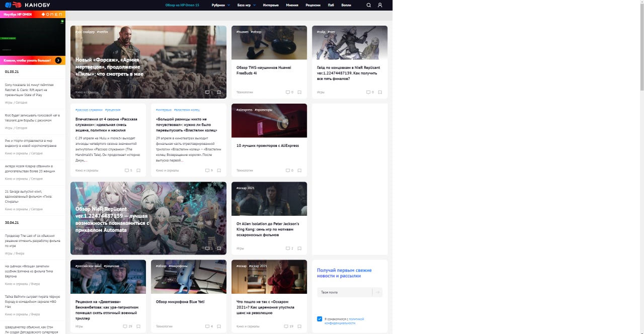Click the arrow button on the Omen ad banner
This screenshot has width=644, height=334.
click(x=58, y=60)
